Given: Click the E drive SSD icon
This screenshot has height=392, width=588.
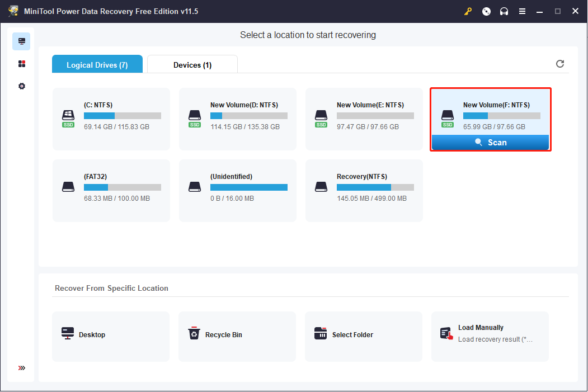Looking at the screenshot, I should (321, 119).
